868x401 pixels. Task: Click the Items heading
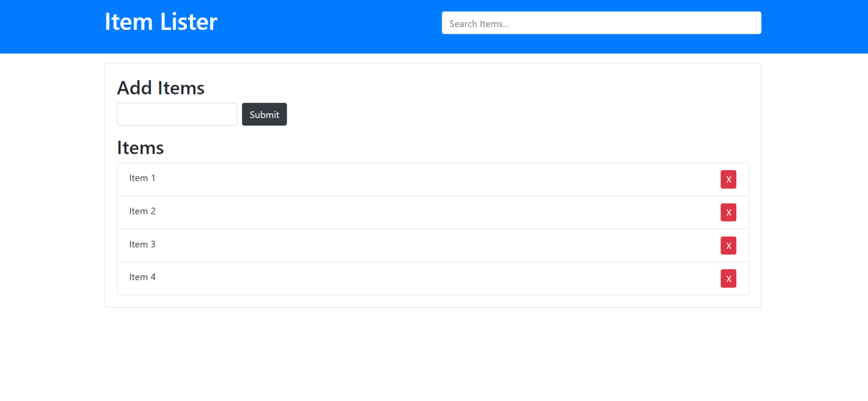(140, 148)
